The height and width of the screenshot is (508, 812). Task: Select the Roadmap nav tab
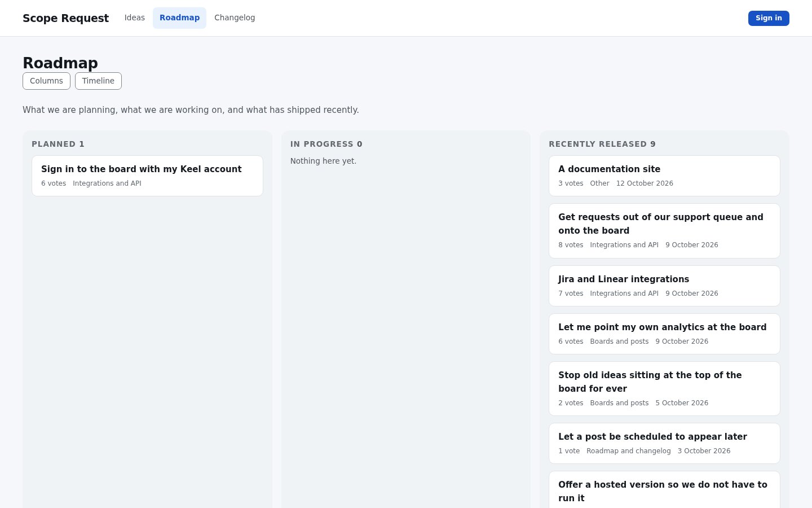179,18
